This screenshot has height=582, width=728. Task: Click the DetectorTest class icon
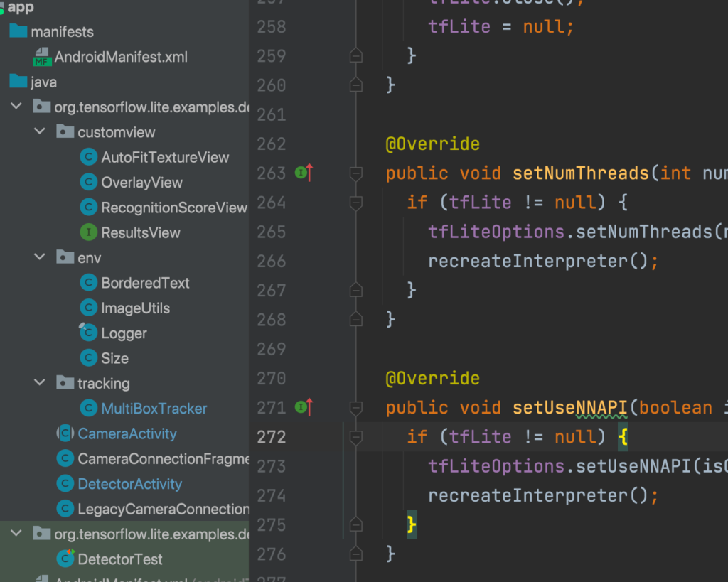66,559
